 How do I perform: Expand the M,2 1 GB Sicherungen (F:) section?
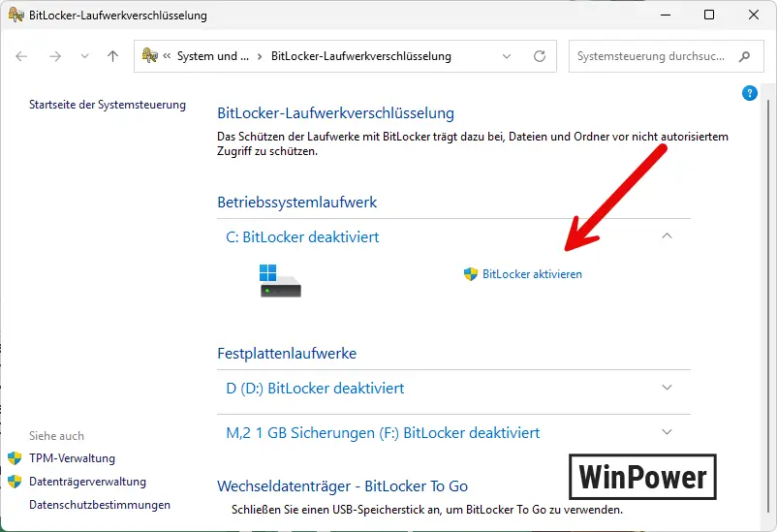click(x=667, y=432)
